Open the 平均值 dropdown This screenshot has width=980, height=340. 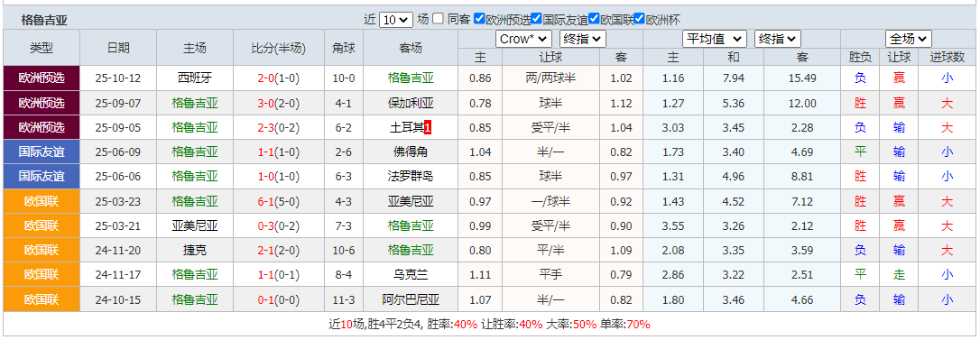pos(715,40)
